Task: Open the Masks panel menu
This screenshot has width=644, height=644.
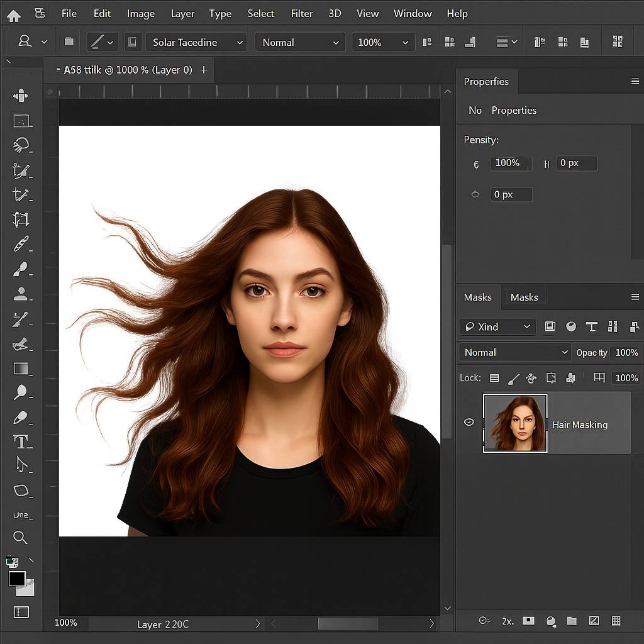Action: pyautogui.click(x=635, y=297)
